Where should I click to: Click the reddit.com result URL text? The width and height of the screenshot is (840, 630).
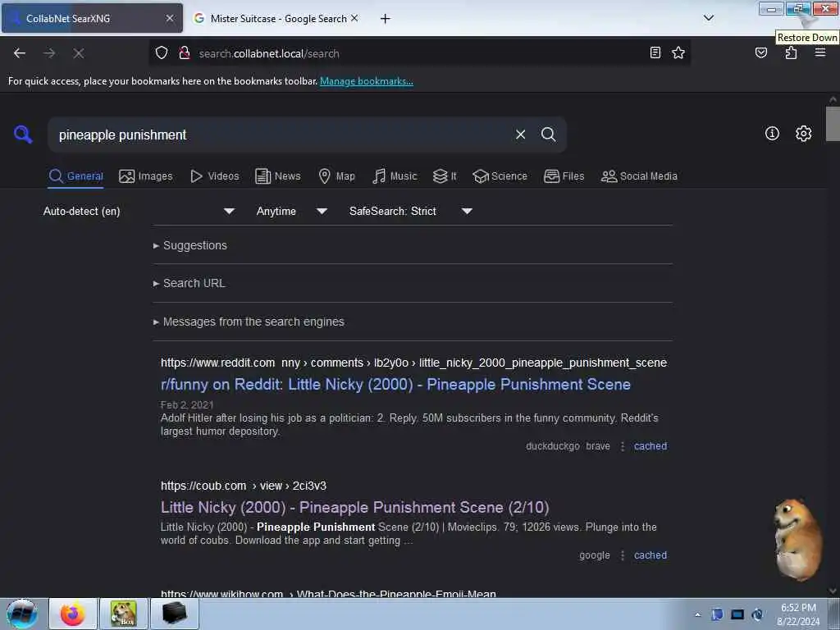[413, 363]
